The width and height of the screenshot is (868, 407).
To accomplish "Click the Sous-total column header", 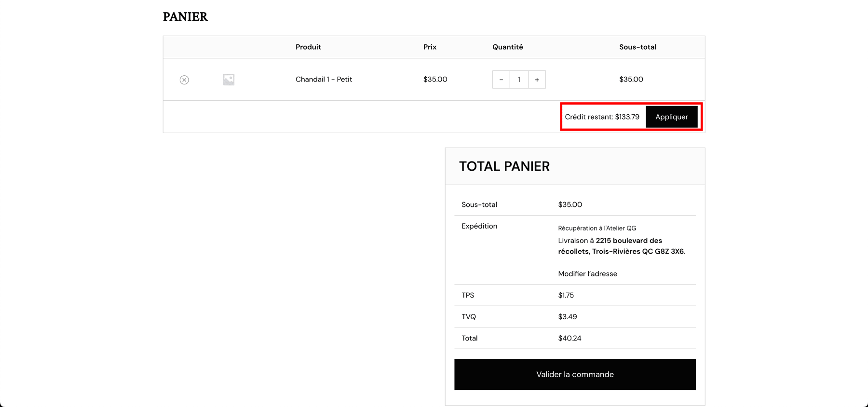I will [637, 47].
